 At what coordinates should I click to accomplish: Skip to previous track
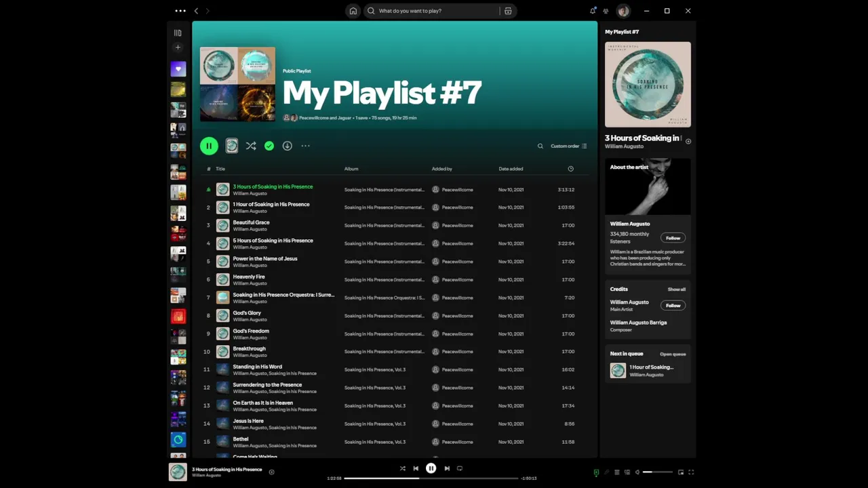416,468
